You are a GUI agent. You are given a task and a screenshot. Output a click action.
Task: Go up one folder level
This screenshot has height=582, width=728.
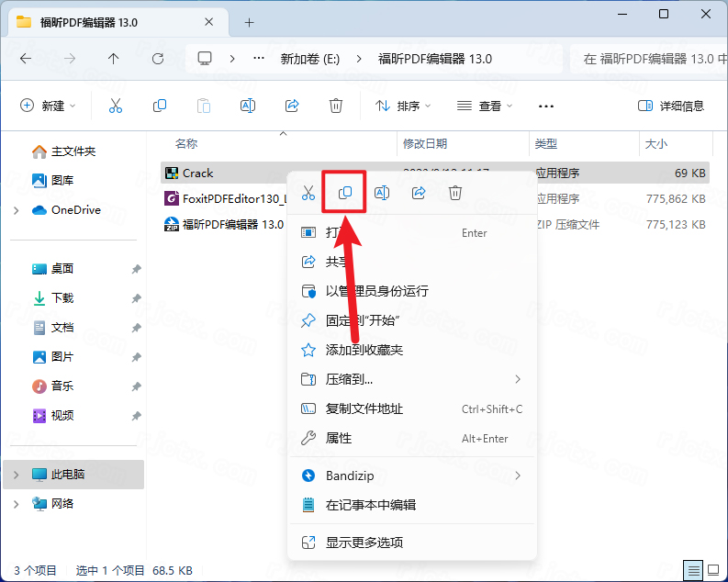pyautogui.click(x=113, y=59)
